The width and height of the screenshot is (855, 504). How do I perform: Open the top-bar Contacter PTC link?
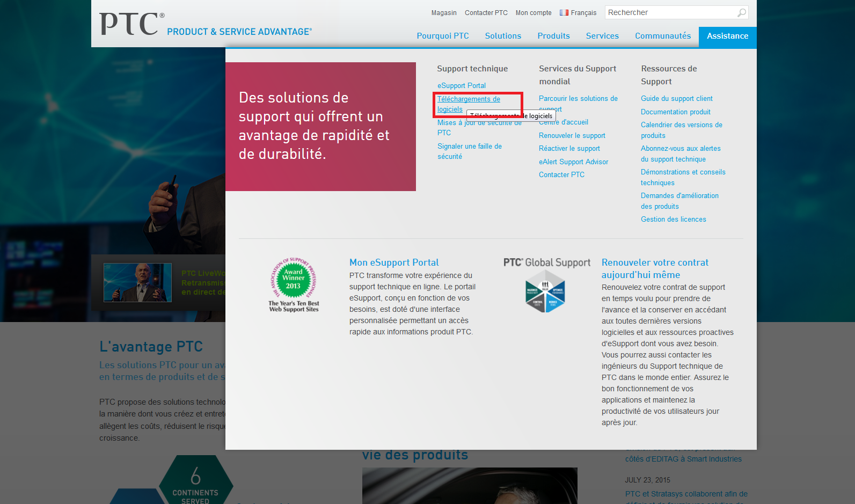(x=486, y=13)
